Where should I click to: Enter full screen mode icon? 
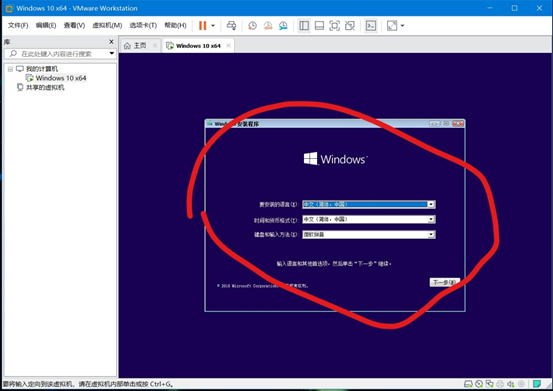pos(334,25)
